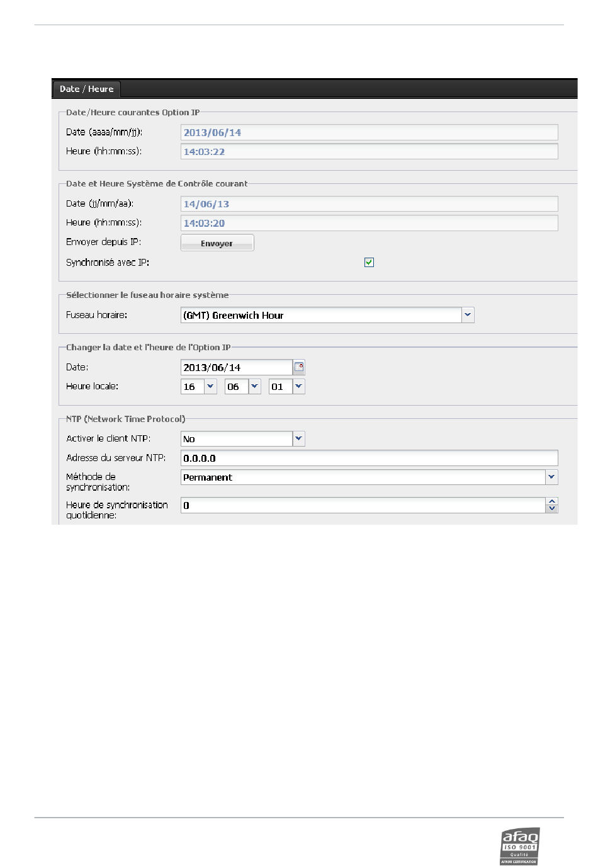Click the system time field 14:03:20
598x868 pixels.
(370, 223)
